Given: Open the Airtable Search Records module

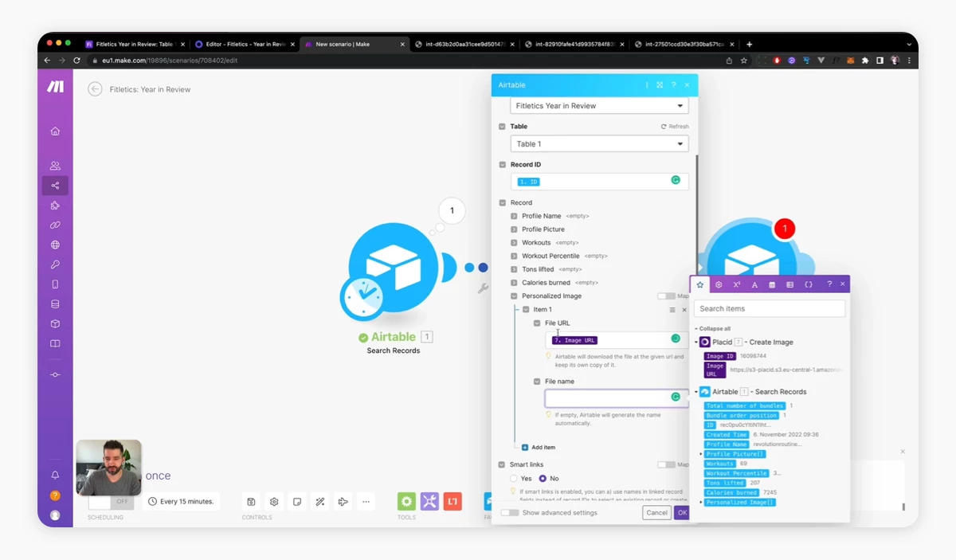Looking at the screenshot, I should tap(394, 268).
